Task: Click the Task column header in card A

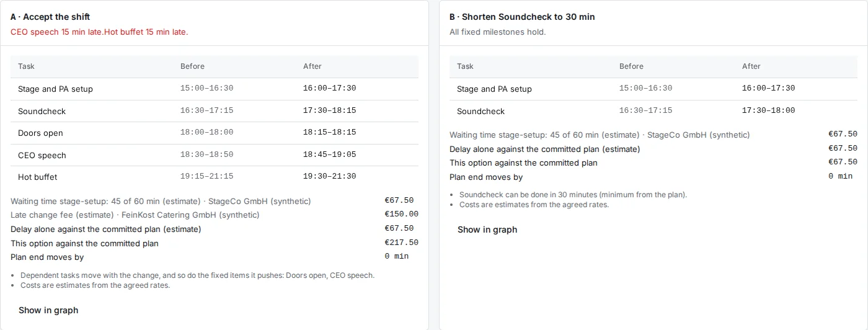Action: (27, 66)
